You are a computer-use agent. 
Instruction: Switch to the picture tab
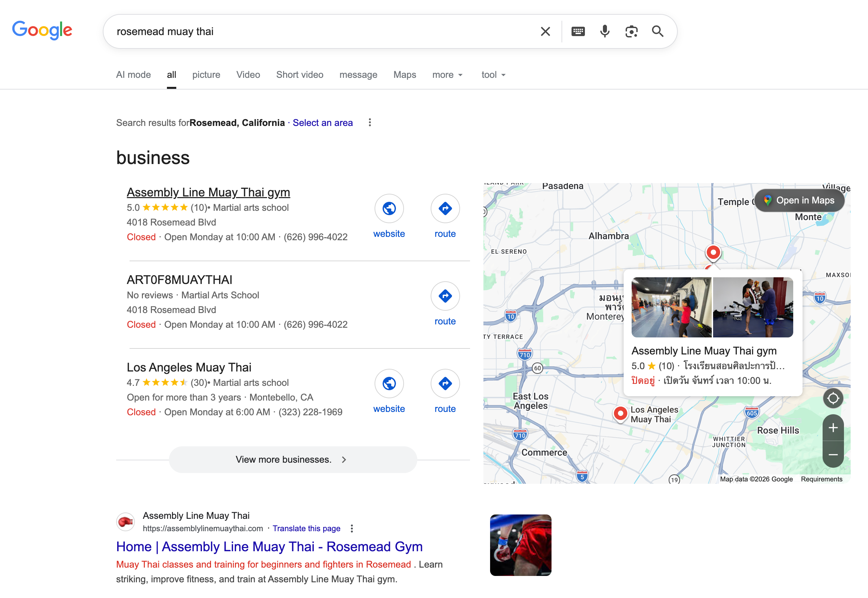[206, 75]
